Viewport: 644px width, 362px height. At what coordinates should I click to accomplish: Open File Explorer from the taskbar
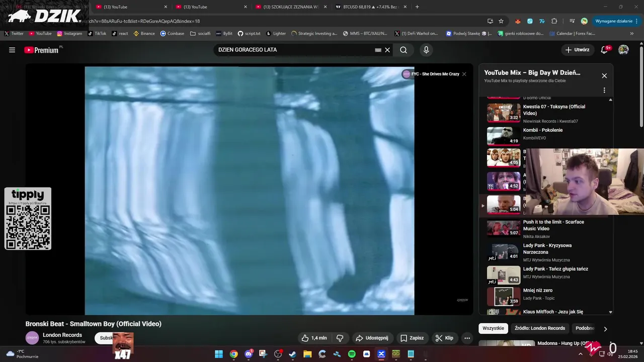(x=307, y=354)
